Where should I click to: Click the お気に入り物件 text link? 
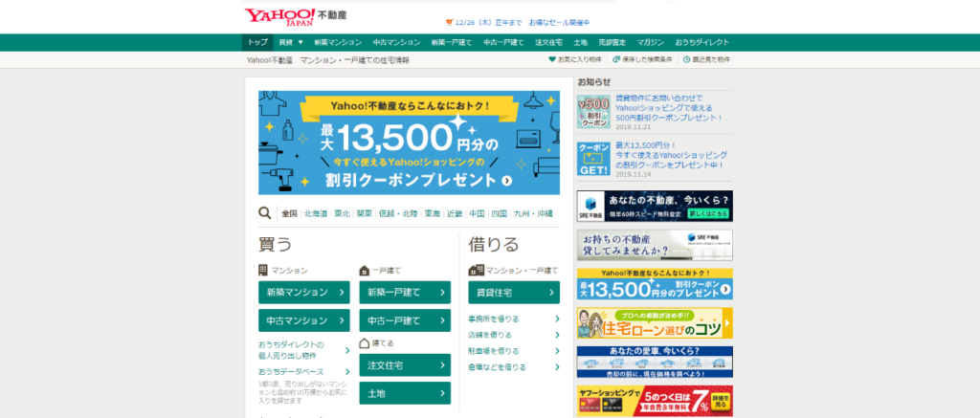[579, 60]
